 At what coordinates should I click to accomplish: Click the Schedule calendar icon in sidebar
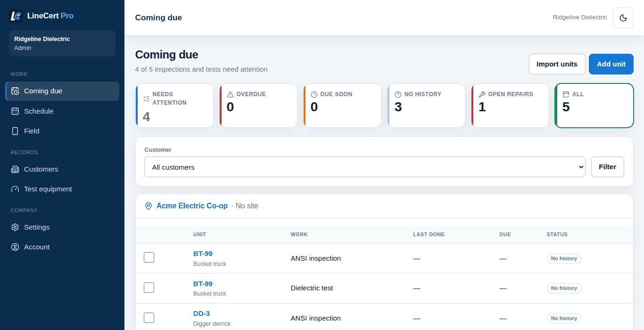tap(15, 111)
